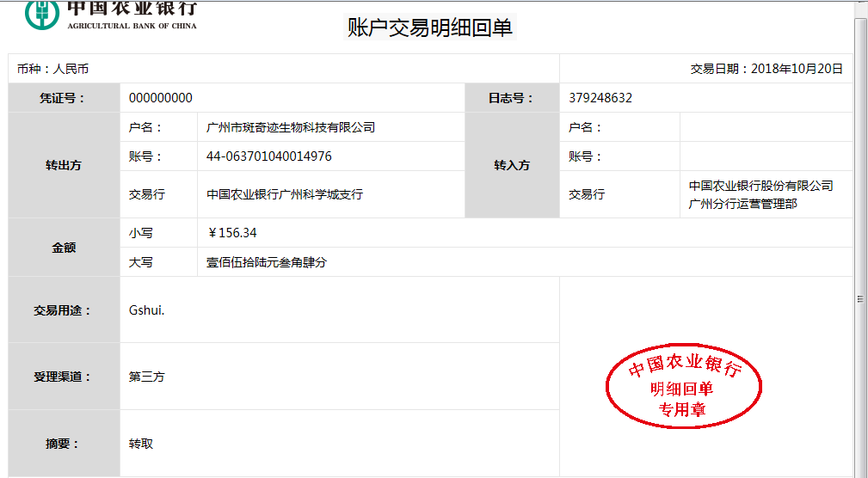This screenshot has height=478, width=868.
Task: Select summary value 转取
Action: click(140, 444)
